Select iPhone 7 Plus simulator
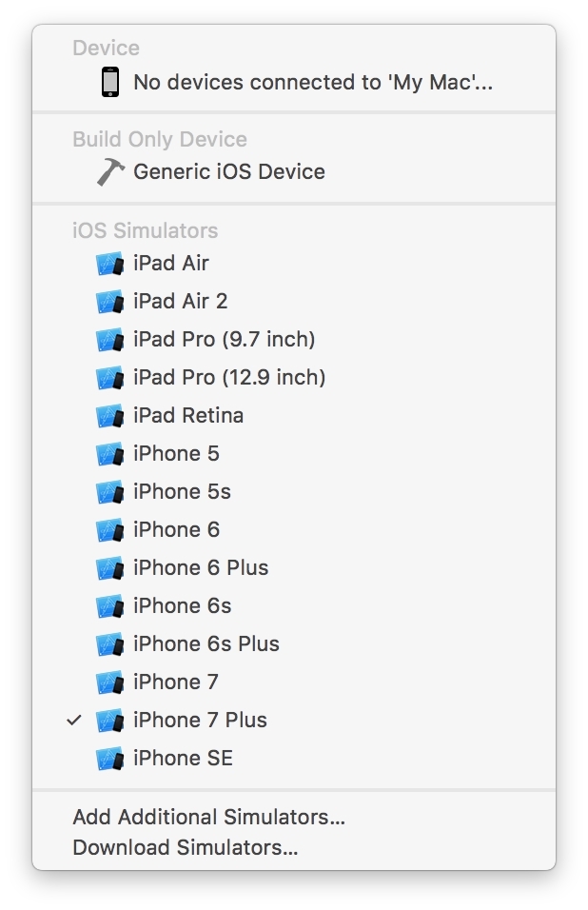This screenshot has width=588, height=910. click(294, 721)
